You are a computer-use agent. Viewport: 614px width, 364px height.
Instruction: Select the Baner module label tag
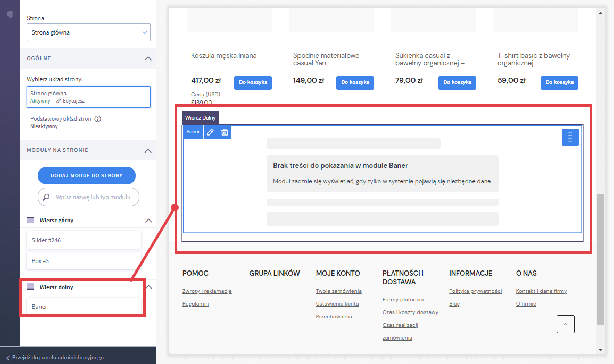tap(193, 132)
